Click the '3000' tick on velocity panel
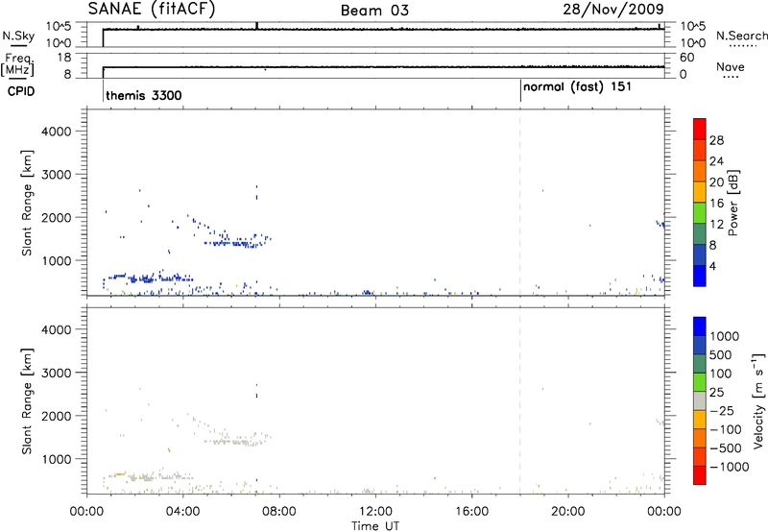Image resolution: width=768 pixels, height=532 pixels. pos(57,373)
